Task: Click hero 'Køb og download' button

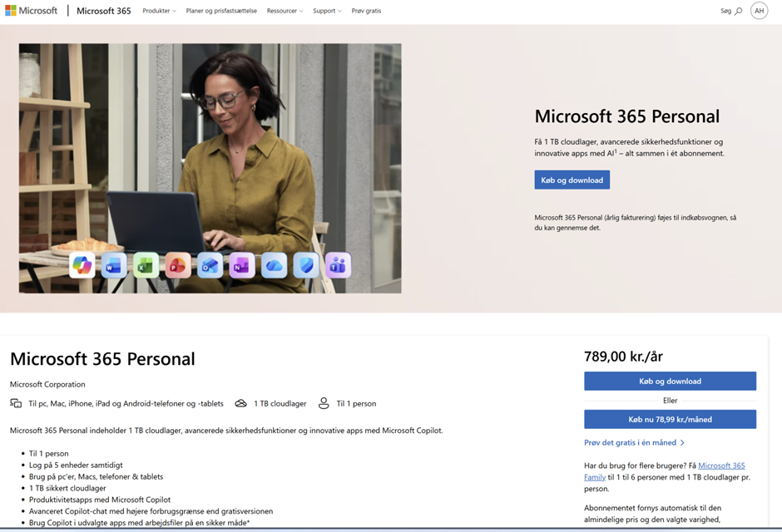Action: point(572,180)
